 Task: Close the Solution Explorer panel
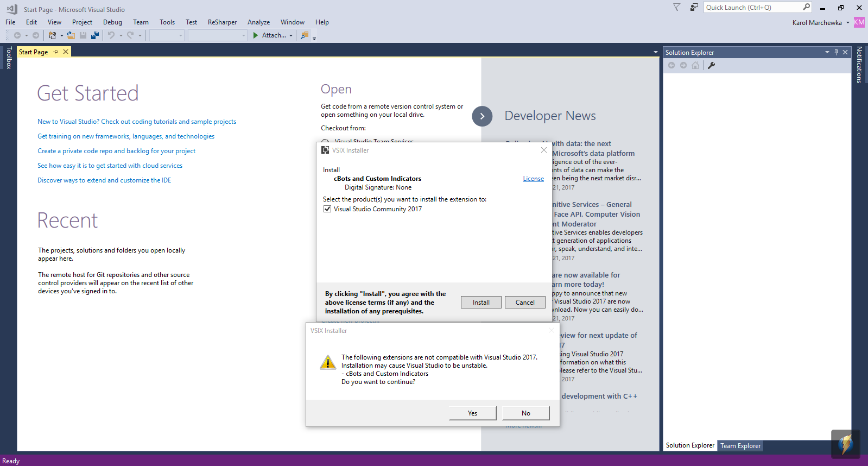pyautogui.click(x=845, y=52)
